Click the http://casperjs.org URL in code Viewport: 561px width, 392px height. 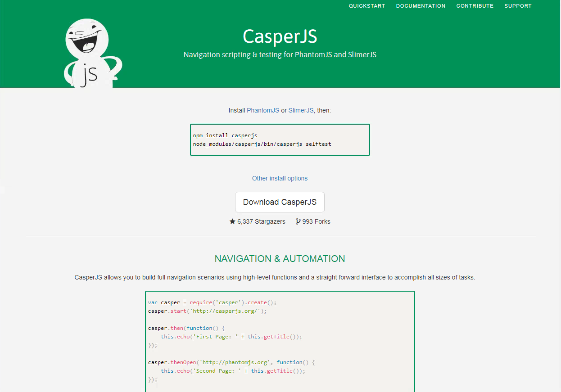[x=227, y=311]
